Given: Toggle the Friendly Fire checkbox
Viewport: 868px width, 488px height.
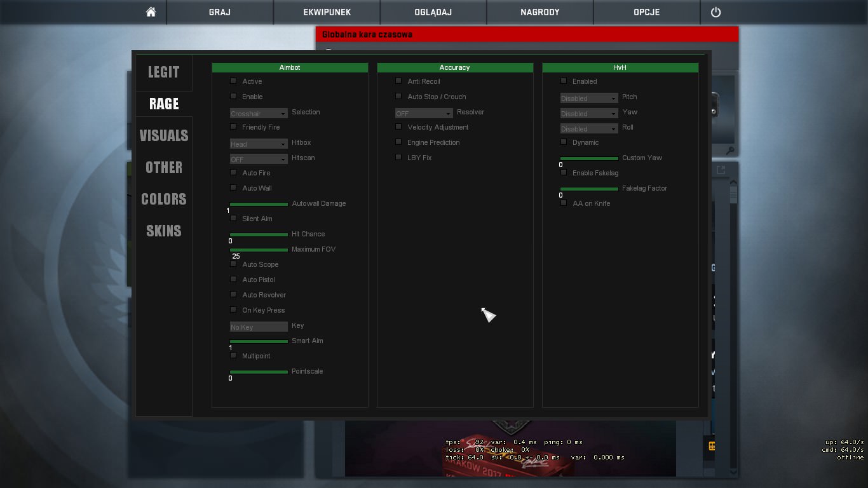Looking at the screenshot, I should pyautogui.click(x=233, y=126).
